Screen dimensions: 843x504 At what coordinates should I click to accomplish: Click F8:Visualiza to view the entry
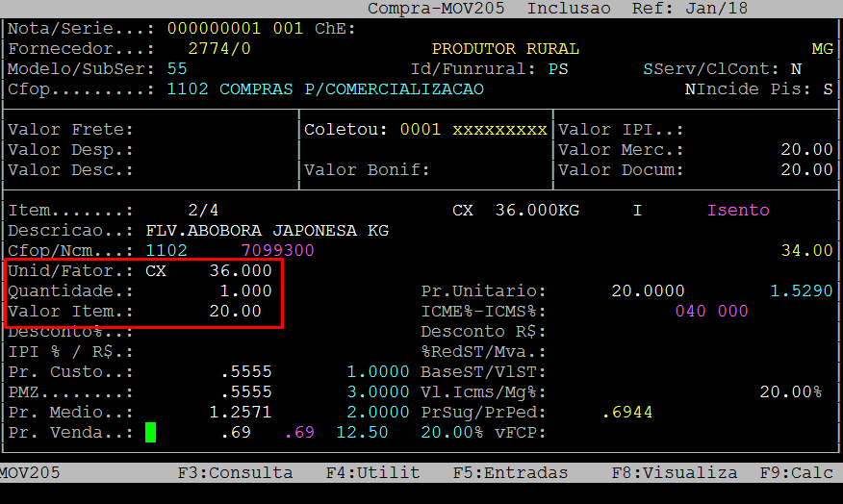(674, 472)
